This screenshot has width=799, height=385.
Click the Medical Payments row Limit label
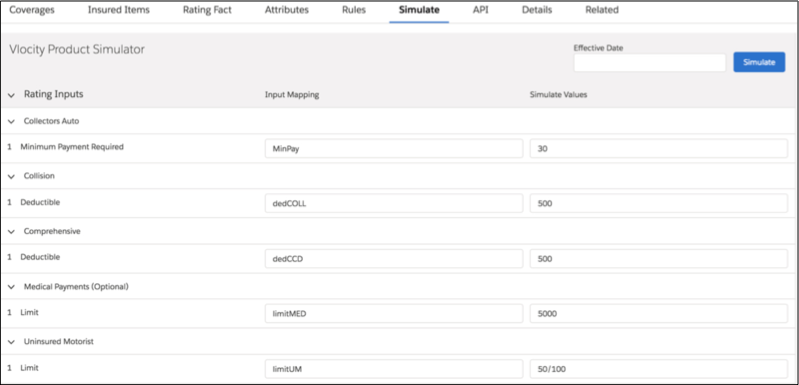tap(29, 313)
